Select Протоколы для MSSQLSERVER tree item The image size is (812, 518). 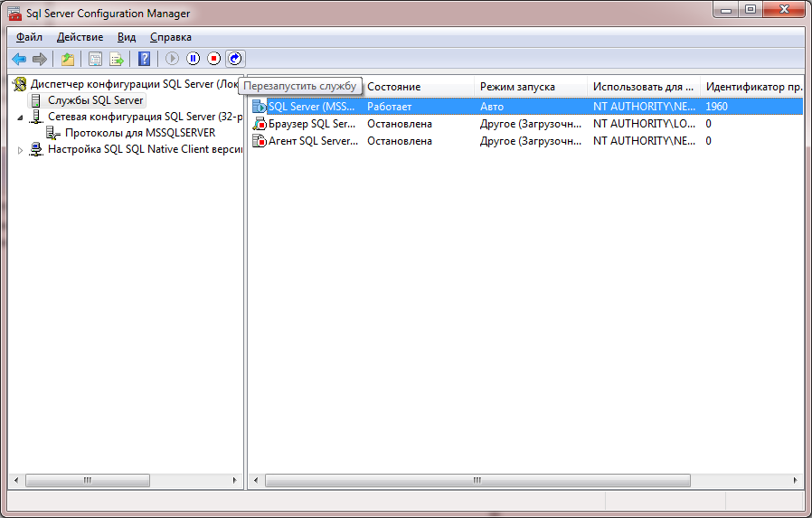[x=140, y=133]
